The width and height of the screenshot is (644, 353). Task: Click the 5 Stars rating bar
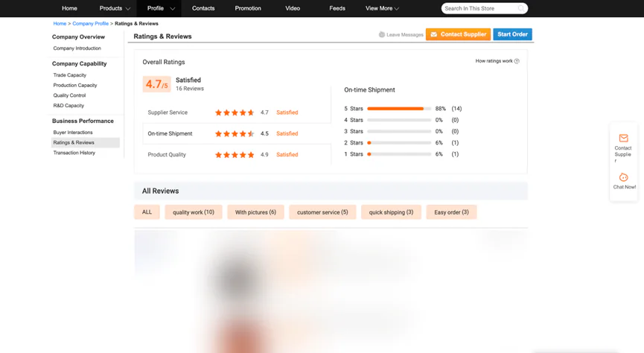pyautogui.click(x=399, y=109)
